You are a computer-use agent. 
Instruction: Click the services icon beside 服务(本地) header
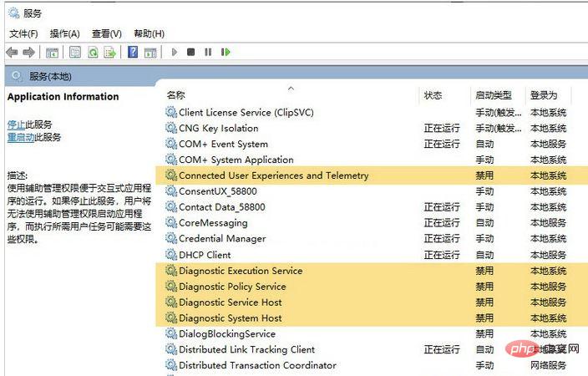pos(17,76)
